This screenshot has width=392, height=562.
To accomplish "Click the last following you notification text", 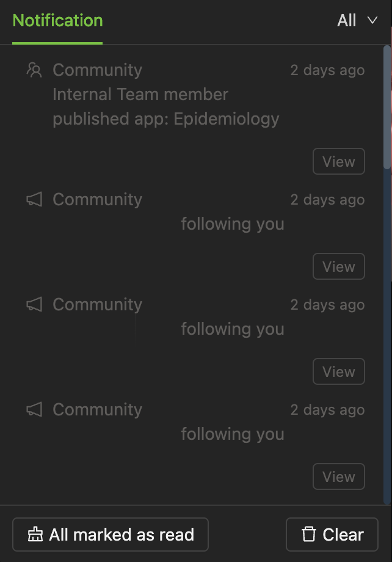I will pyautogui.click(x=233, y=434).
